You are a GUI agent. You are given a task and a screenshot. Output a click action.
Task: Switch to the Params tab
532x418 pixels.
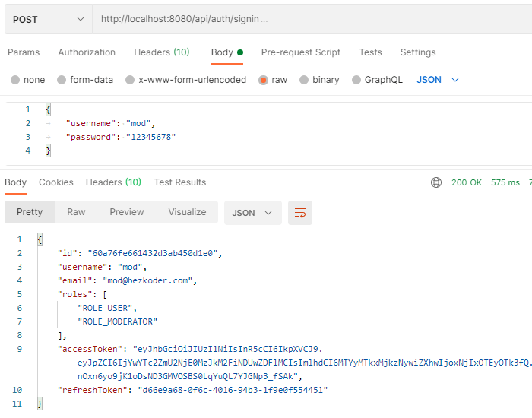pyautogui.click(x=24, y=52)
